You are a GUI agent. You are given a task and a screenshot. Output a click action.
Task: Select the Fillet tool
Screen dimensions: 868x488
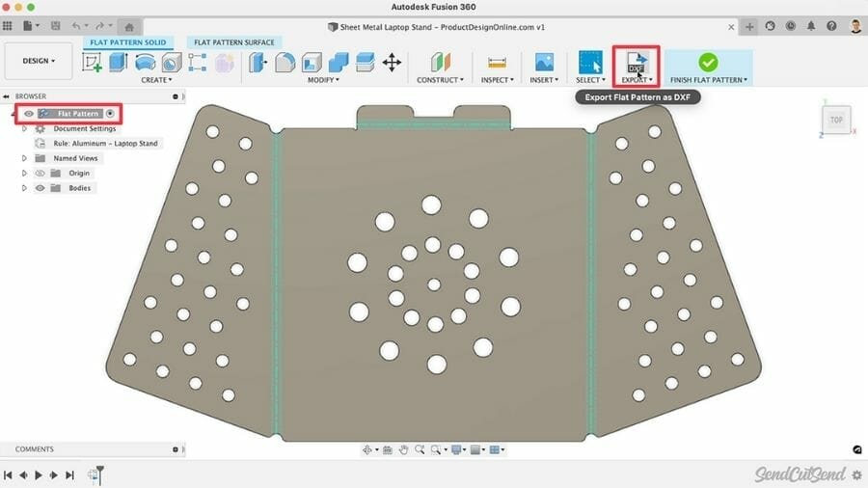(x=285, y=62)
